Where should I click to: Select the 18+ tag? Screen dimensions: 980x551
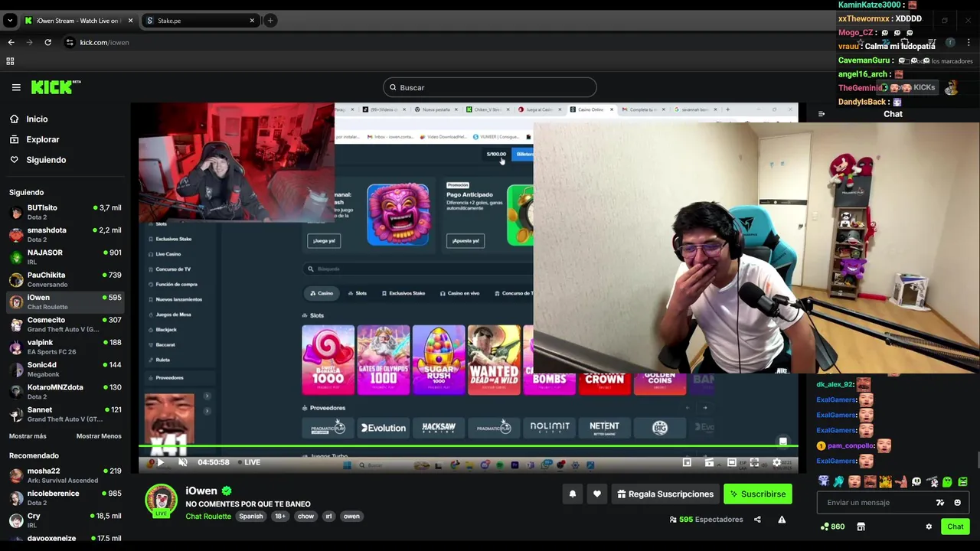(280, 517)
